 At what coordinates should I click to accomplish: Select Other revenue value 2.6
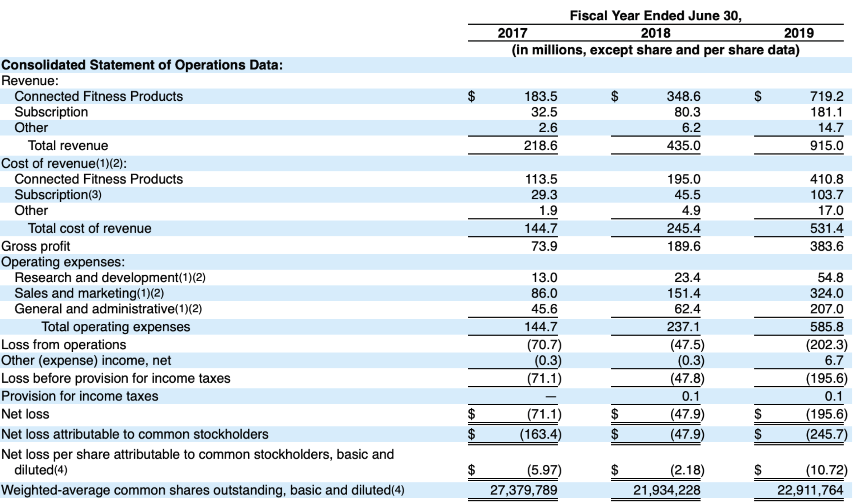pyautogui.click(x=548, y=128)
